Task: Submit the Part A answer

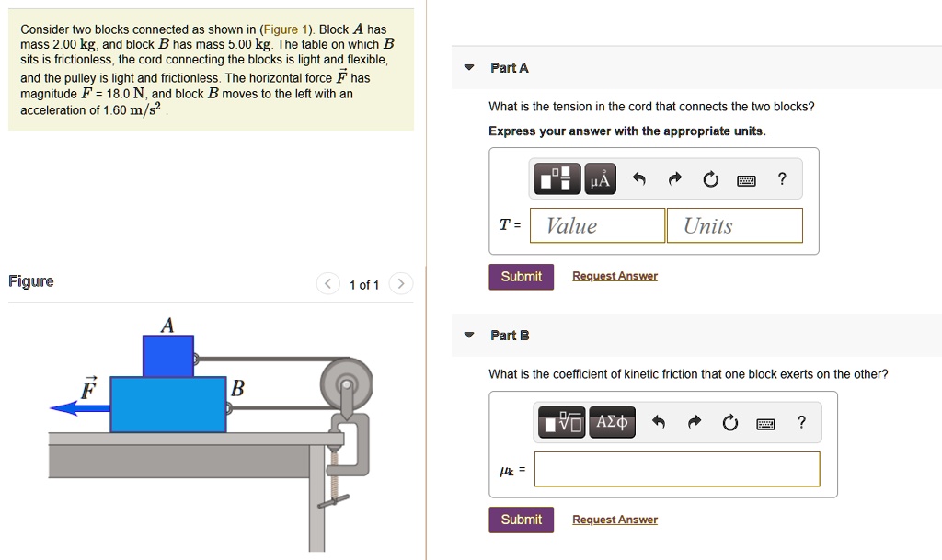Action: 522,277
